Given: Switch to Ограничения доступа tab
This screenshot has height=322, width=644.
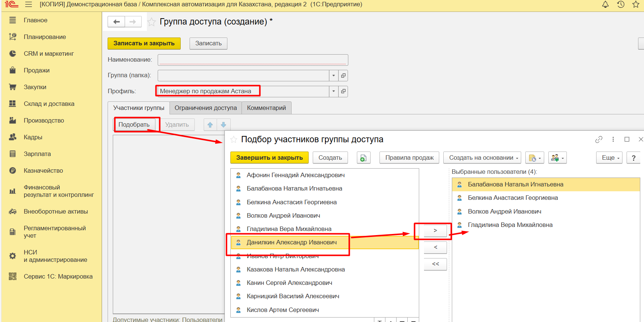Looking at the screenshot, I should [x=206, y=108].
